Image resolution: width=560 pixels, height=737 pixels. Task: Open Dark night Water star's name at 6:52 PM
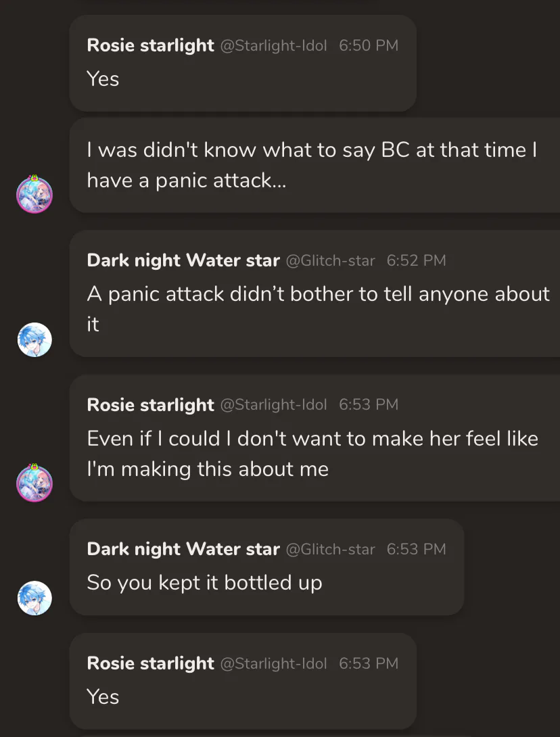[183, 260]
